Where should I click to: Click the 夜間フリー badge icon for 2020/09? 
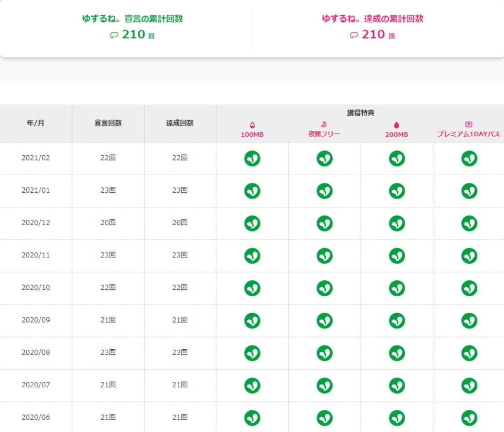[324, 320]
